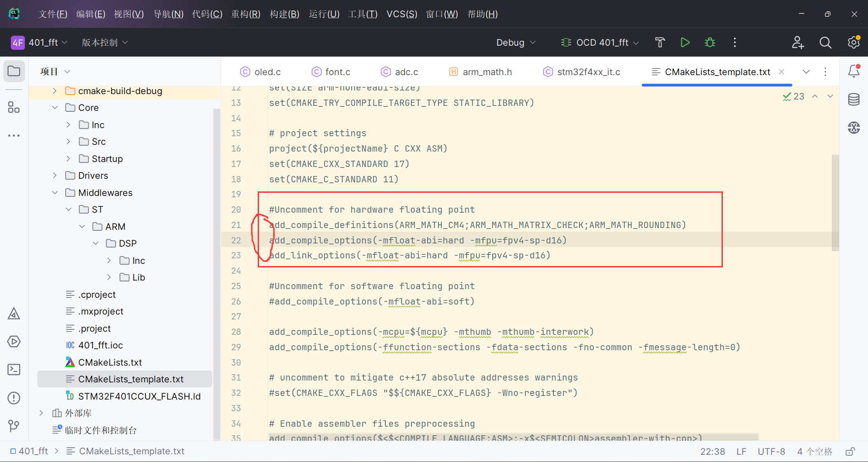
Task: Show more tool windows via ellipsis icon
Action: (14, 135)
